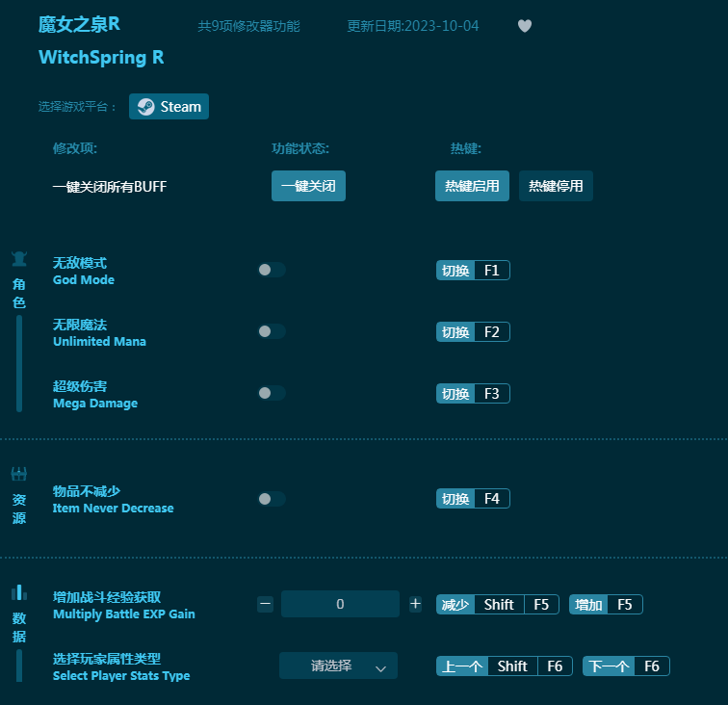The image size is (728, 705).
Task: Click the 一键关闭所有BUFF label
Action: [110, 187]
